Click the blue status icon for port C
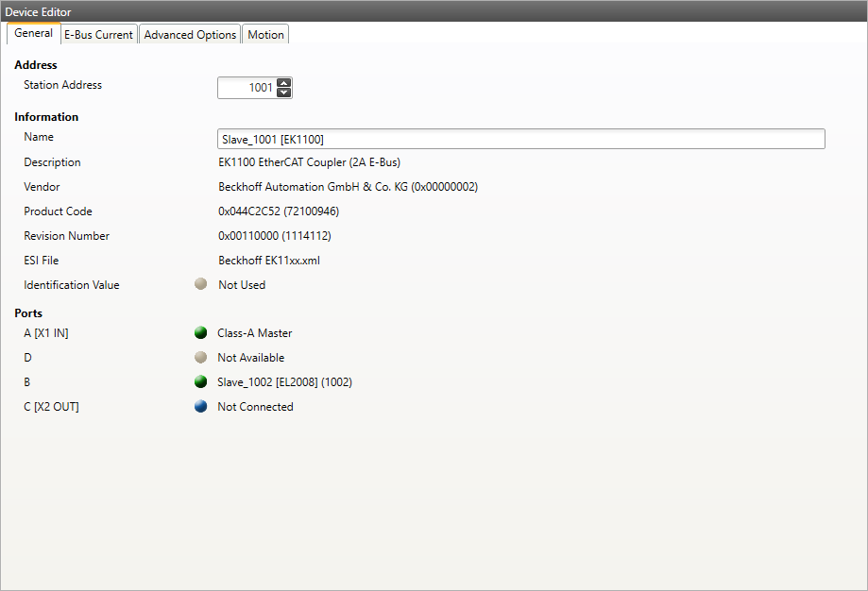This screenshot has width=868, height=591. click(200, 407)
